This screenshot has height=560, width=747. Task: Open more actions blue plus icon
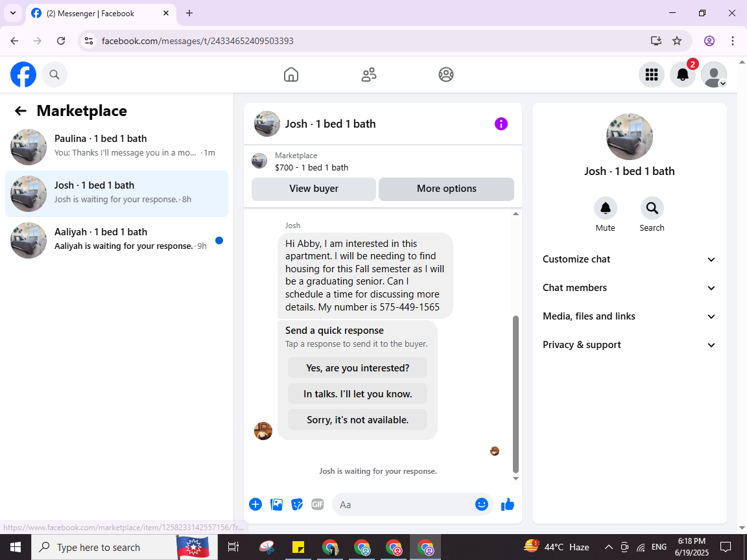click(x=255, y=504)
